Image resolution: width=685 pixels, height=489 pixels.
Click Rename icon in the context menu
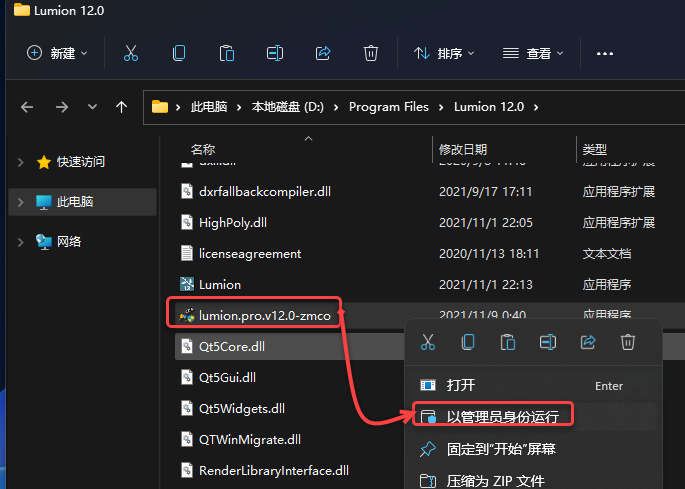[x=548, y=342]
